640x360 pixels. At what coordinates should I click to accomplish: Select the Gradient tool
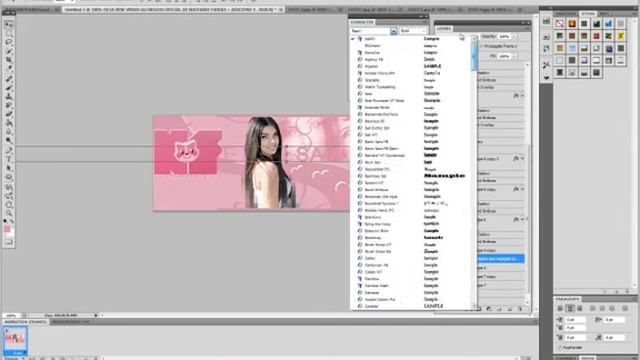click(9, 122)
